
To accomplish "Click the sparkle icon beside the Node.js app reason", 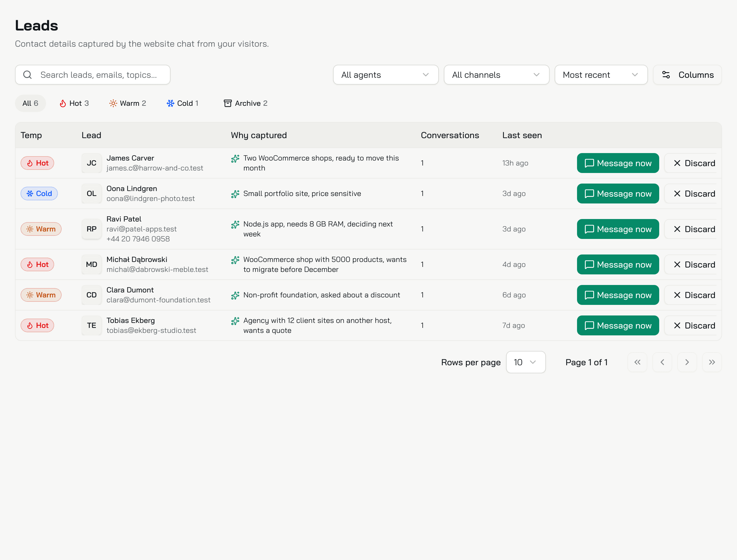I will (x=235, y=225).
